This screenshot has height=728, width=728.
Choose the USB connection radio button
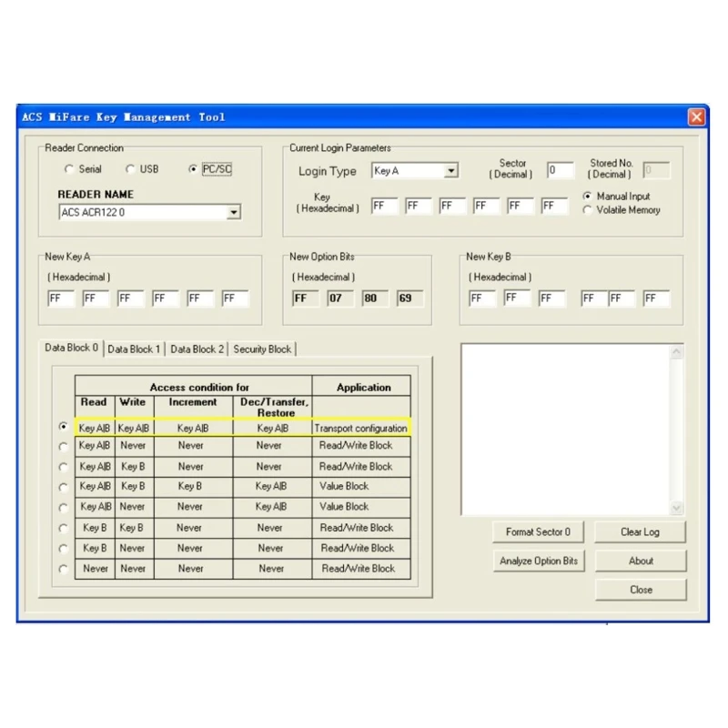tap(130, 169)
